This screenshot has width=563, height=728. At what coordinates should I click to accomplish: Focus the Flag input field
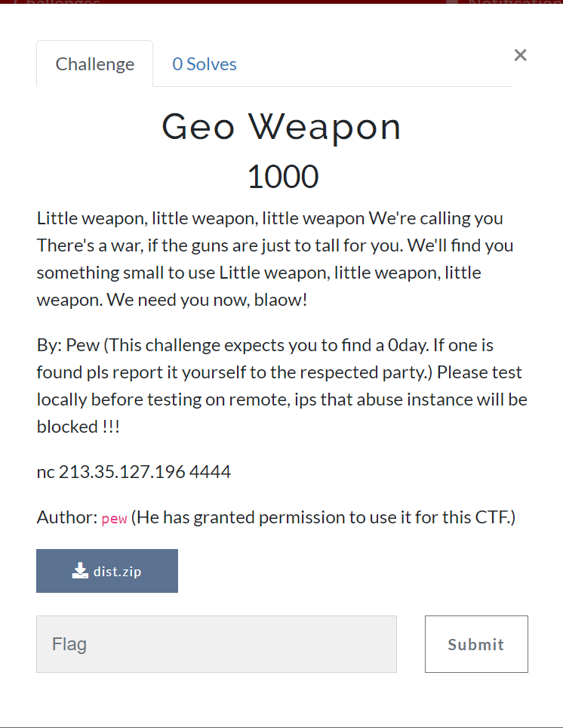pyautogui.click(x=217, y=644)
